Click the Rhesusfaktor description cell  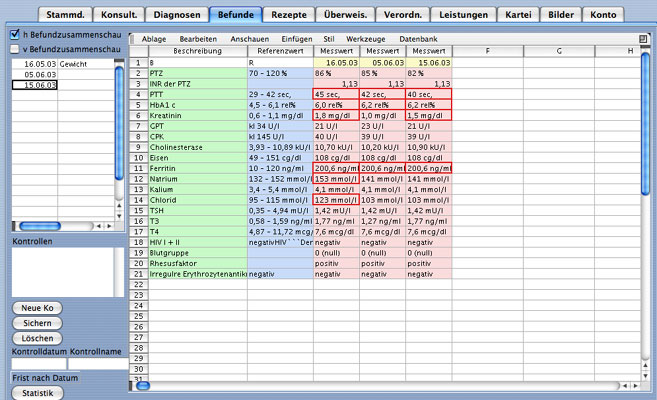point(198,263)
